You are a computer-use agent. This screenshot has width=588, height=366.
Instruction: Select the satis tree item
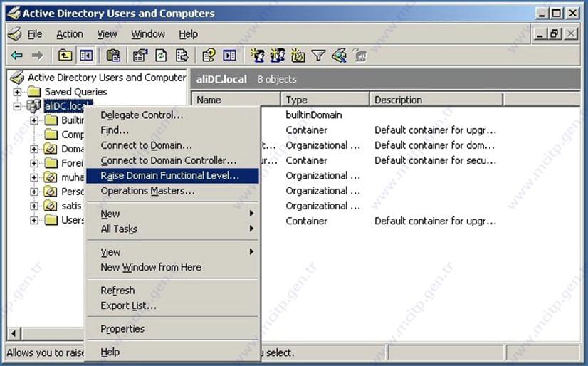(71, 206)
